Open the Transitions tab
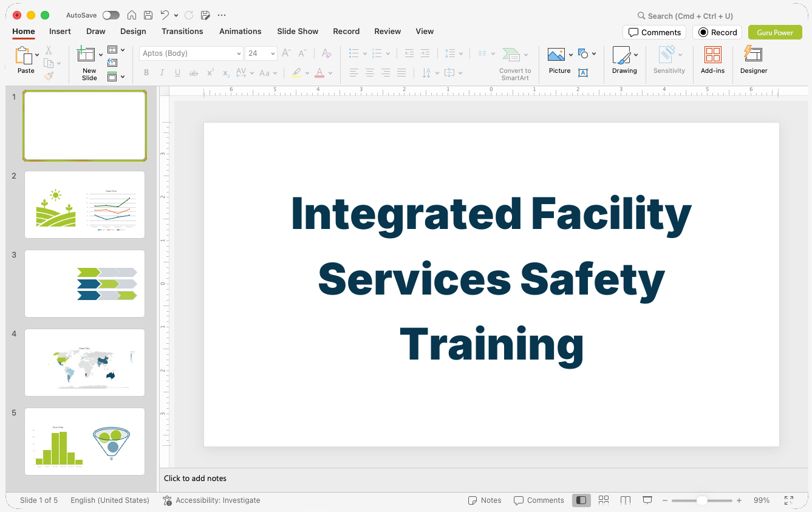This screenshot has width=812, height=512. (x=182, y=32)
